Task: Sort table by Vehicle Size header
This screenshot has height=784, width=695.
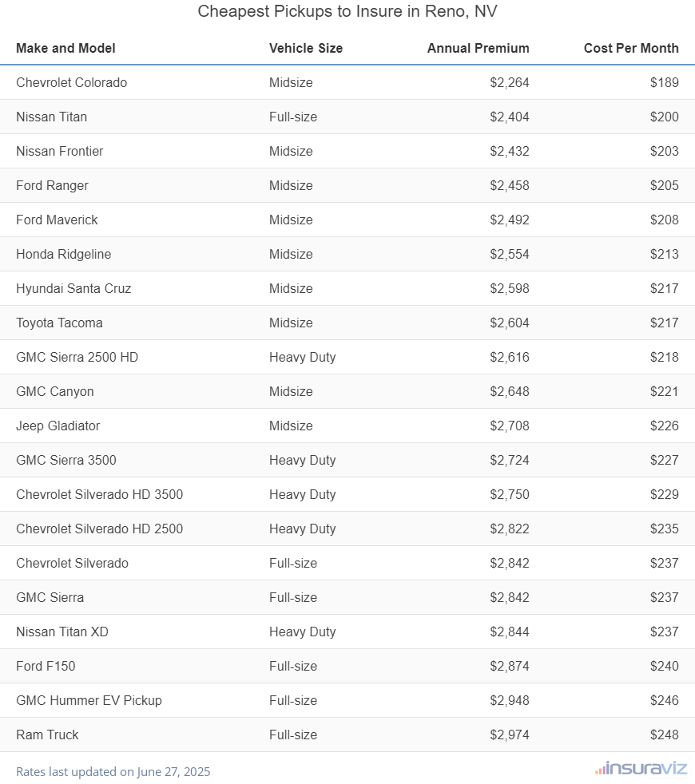Action: click(x=306, y=48)
